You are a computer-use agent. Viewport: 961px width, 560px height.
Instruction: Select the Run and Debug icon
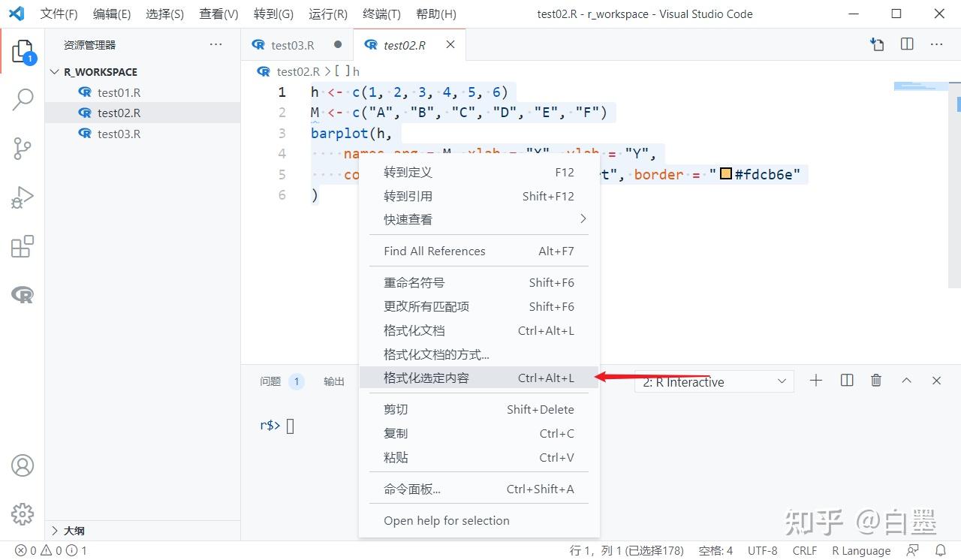23,197
